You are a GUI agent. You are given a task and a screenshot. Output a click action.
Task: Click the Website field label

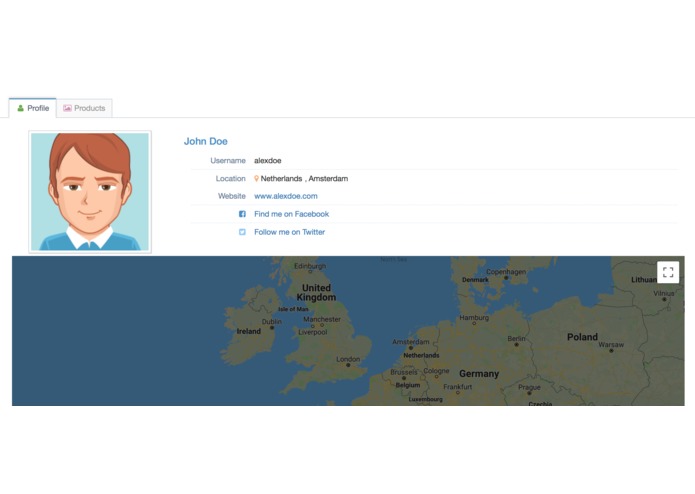point(232,196)
